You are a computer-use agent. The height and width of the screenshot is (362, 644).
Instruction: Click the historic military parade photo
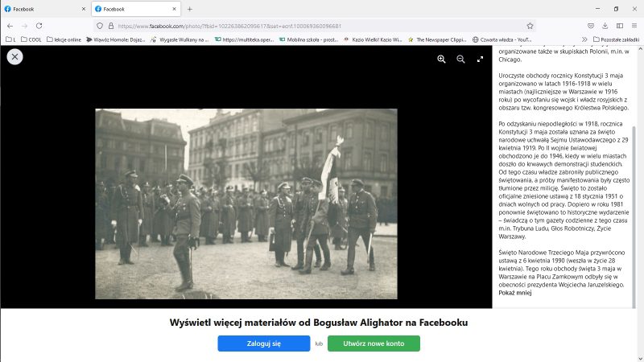pyautogui.click(x=246, y=204)
